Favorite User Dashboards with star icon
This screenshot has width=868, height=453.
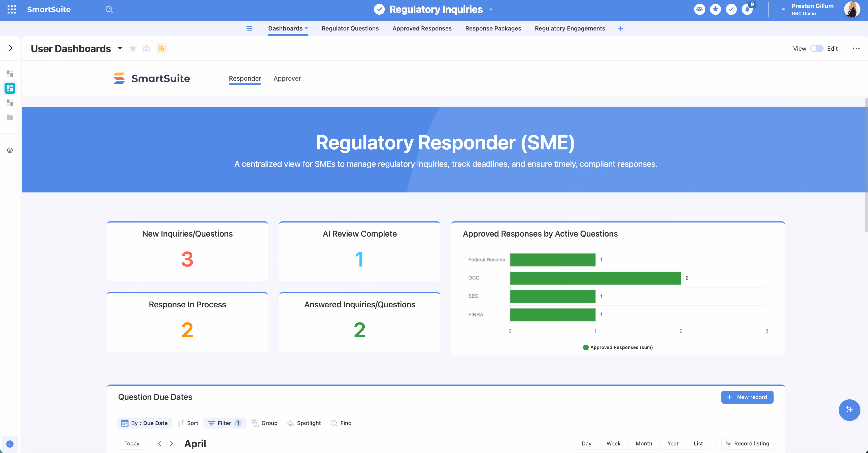(x=133, y=49)
